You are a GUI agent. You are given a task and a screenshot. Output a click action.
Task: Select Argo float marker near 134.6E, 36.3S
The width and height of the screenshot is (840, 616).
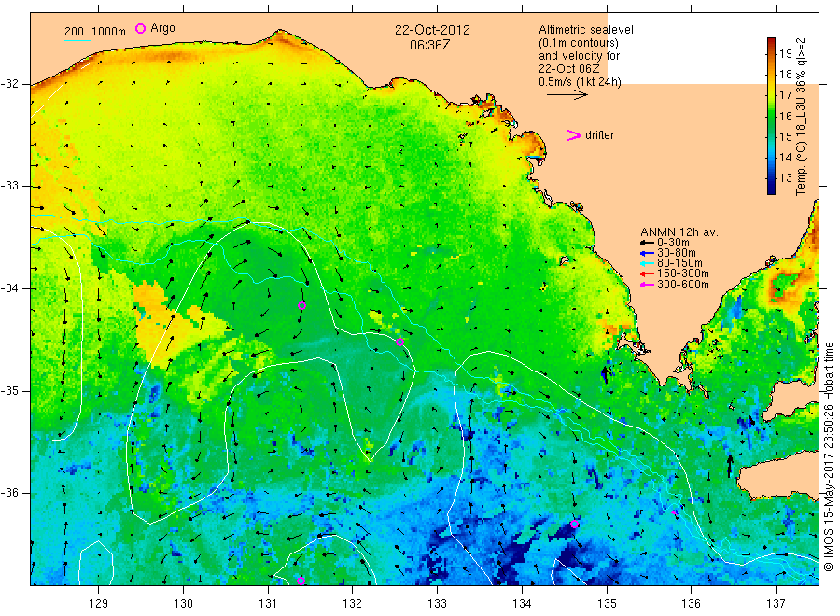pyautogui.click(x=574, y=524)
